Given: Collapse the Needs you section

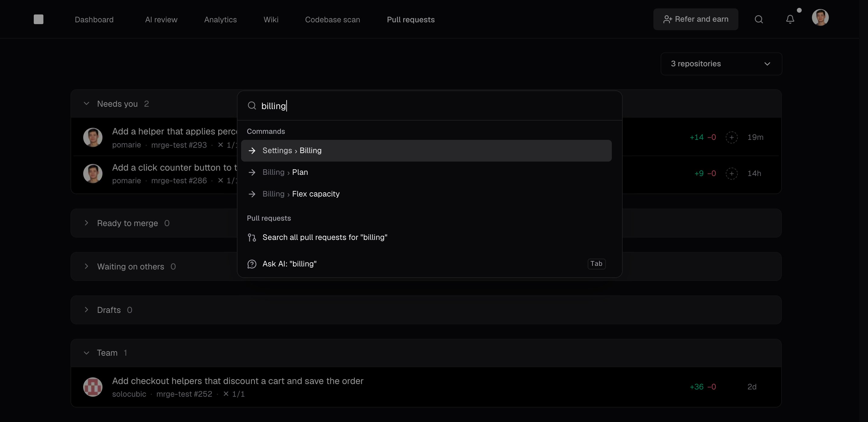Looking at the screenshot, I should 86,103.
